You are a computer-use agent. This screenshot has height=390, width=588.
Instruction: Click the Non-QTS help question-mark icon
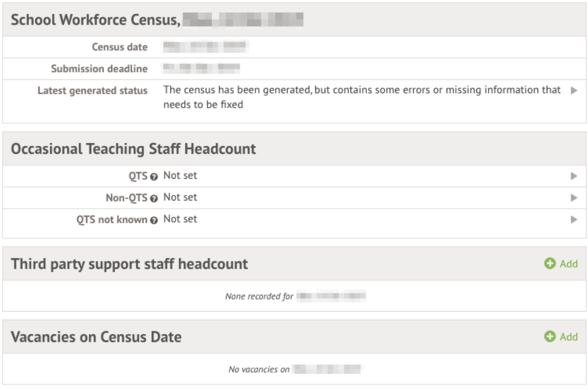click(x=154, y=198)
